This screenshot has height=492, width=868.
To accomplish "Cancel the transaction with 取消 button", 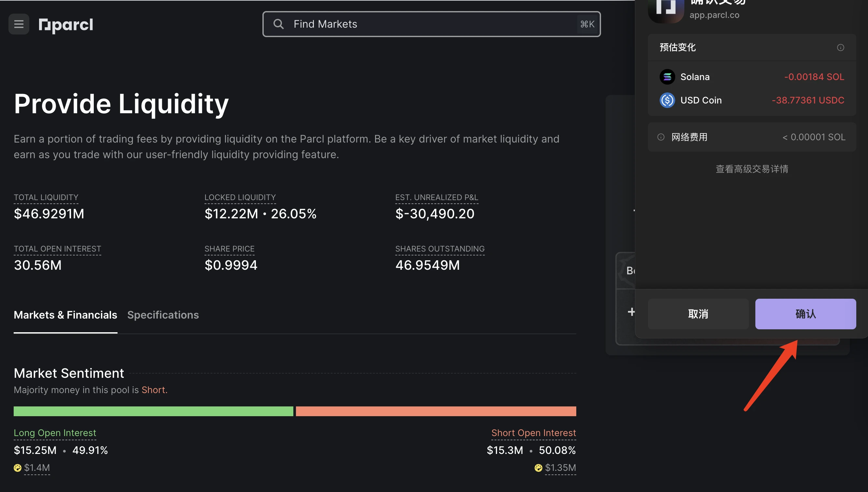I will (698, 314).
